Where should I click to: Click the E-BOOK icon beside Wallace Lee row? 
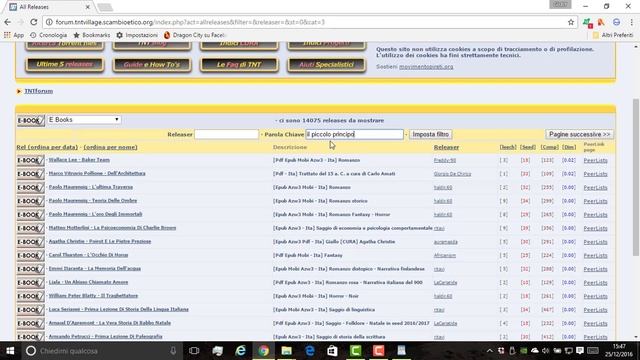[31, 160]
